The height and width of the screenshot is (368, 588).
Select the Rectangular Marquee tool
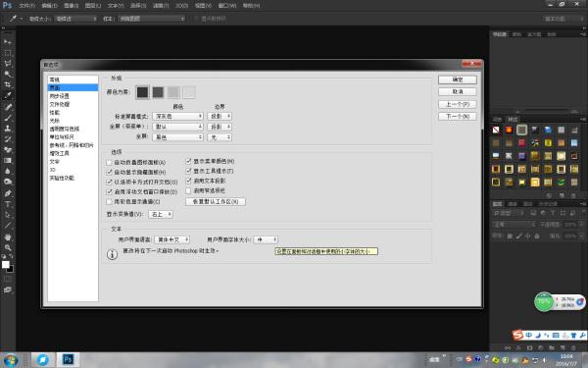(8, 53)
